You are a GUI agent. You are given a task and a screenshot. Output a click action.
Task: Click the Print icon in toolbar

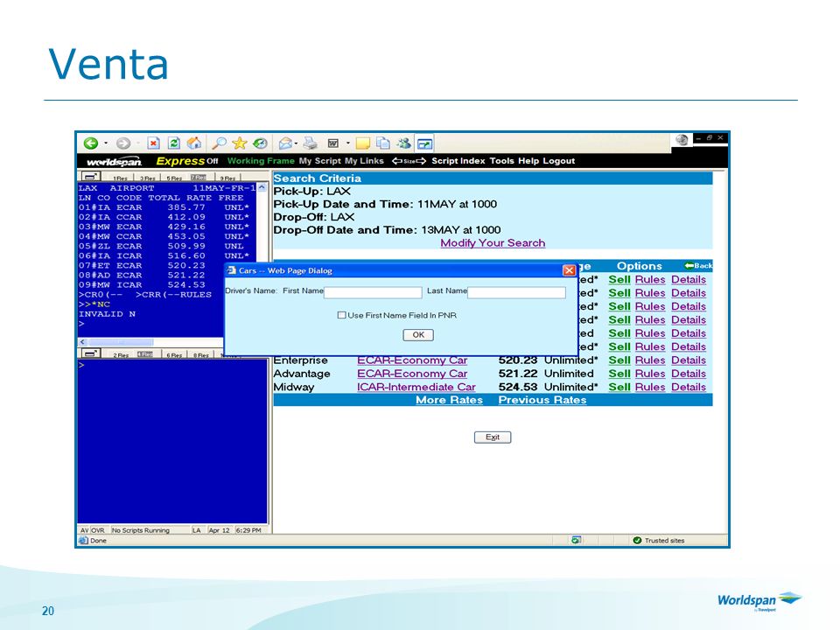click(310, 143)
